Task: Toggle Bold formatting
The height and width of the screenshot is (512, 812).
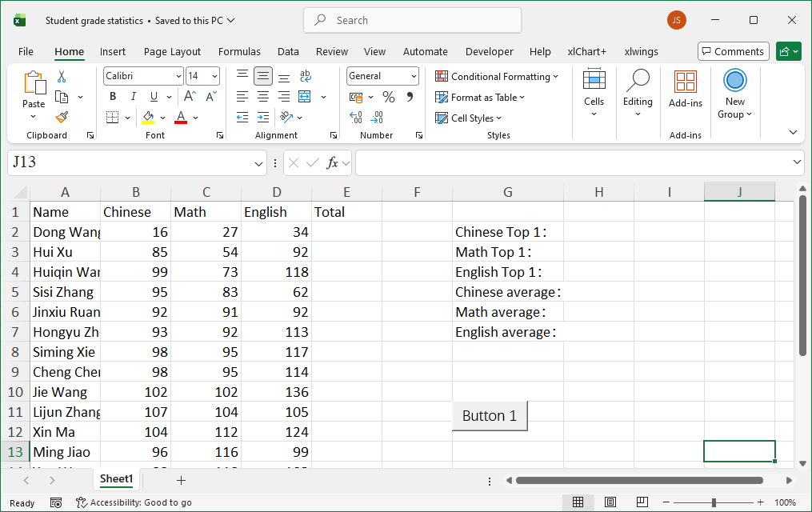Action: (x=113, y=97)
